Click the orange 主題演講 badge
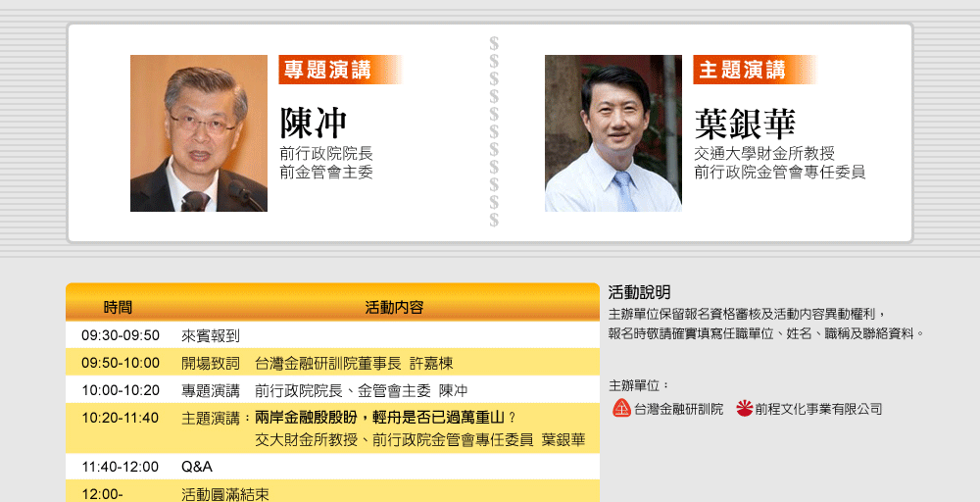The width and height of the screenshot is (980, 502). tap(754, 70)
